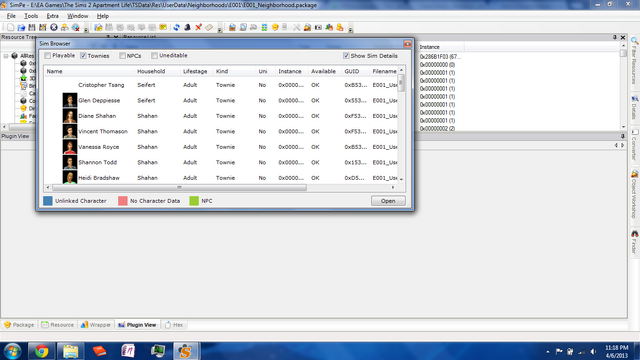The height and width of the screenshot is (360, 640).
Task: Click the red X delete toolbar icon
Action: coord(198,27)
